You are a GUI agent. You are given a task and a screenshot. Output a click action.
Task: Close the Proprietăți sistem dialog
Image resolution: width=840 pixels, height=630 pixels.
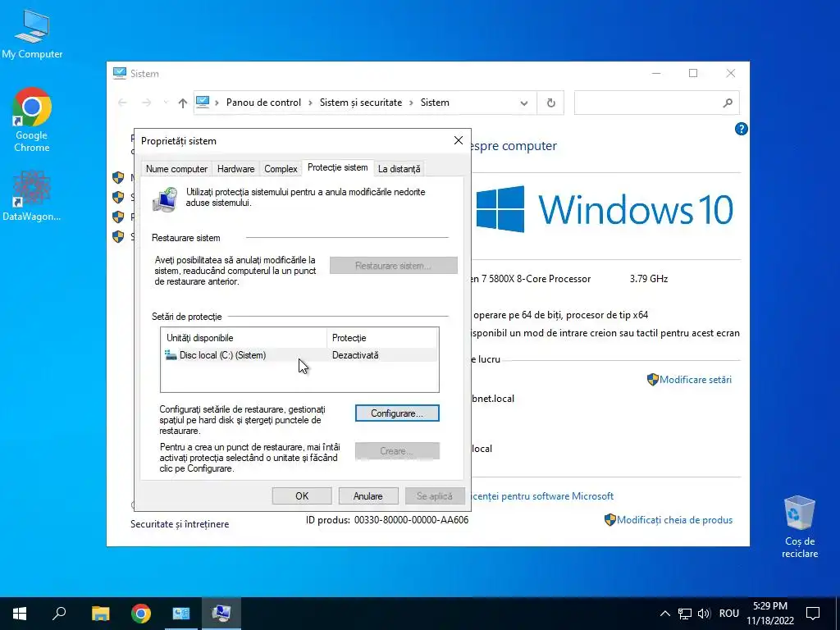click(x=459, y=140)
